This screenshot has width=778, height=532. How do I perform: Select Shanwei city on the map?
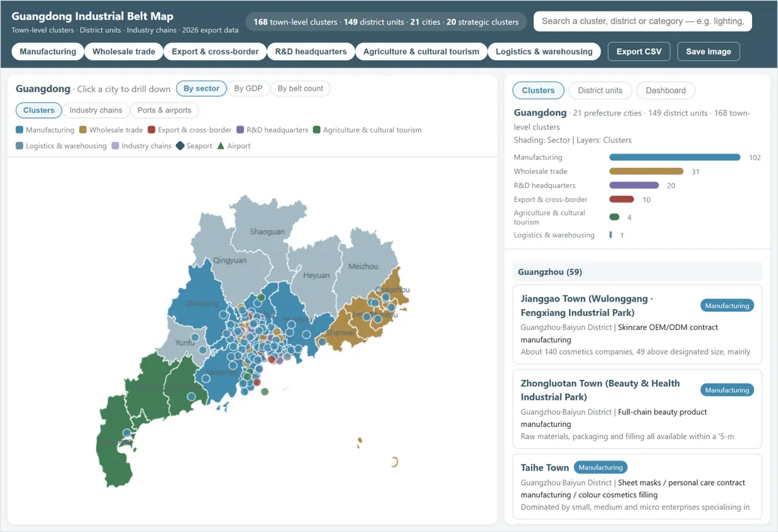(340, 333)
